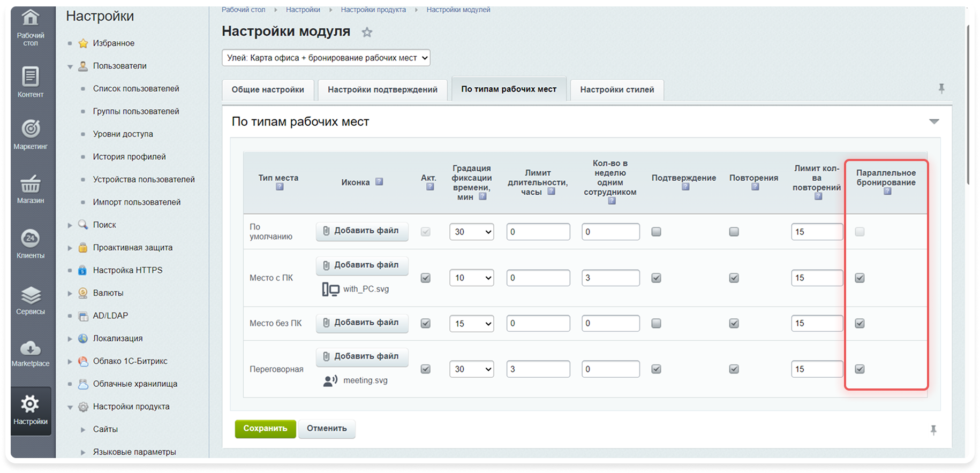This screenshot has height=473, width=980.
Task: Click the meeting.svg file icon
Action: [330, 380]
